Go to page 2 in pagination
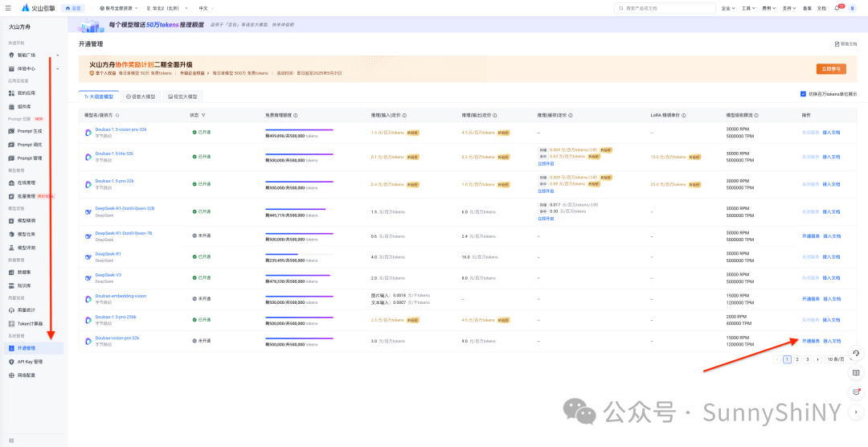 (x=797, y=359)
